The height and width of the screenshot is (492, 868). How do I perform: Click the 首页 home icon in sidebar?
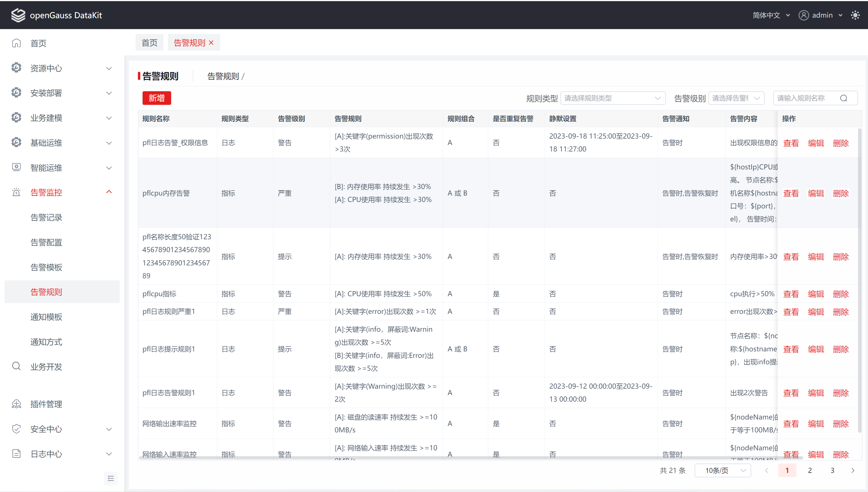(x=16, y=43)
